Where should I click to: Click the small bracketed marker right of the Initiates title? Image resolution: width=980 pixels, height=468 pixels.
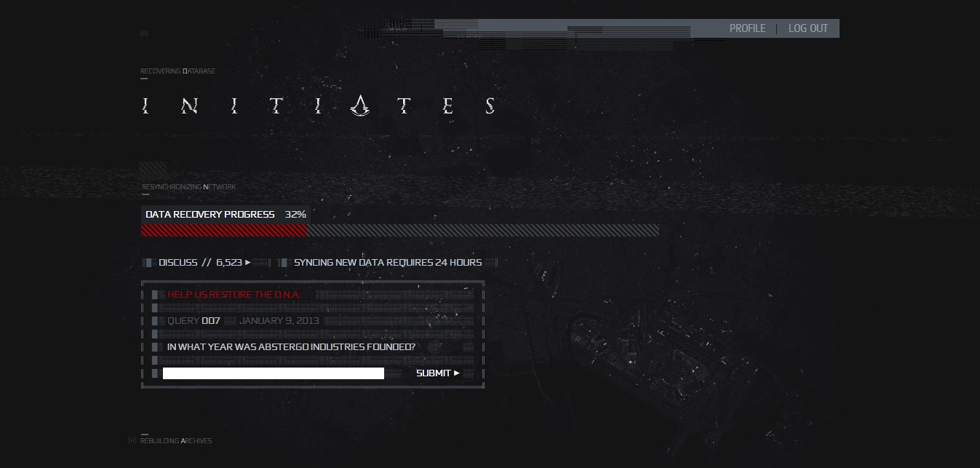pos(535,141)
